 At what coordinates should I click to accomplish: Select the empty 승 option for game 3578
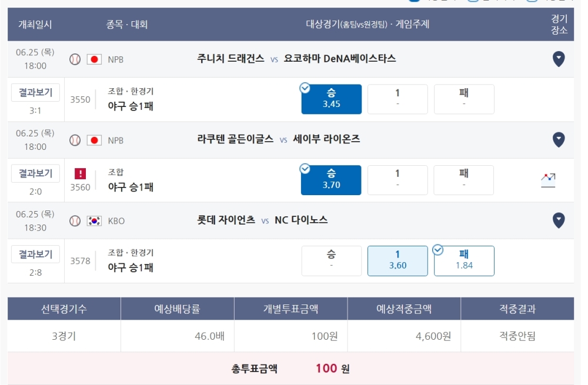pyautogui.click(x=331, y=261)
